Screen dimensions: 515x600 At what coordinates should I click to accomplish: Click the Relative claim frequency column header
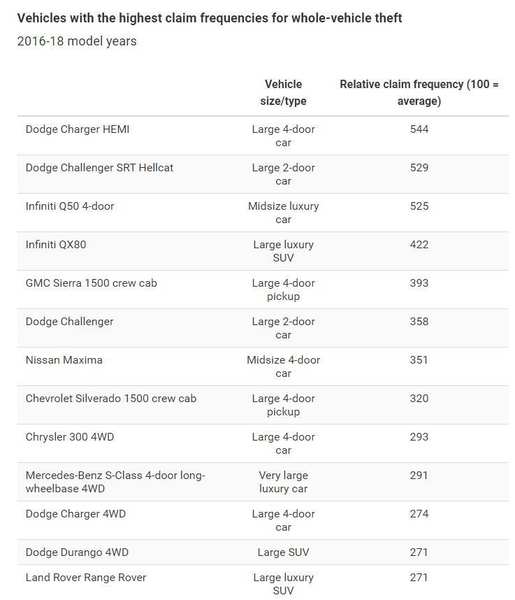pyautogui.click(x=419, y=93)
